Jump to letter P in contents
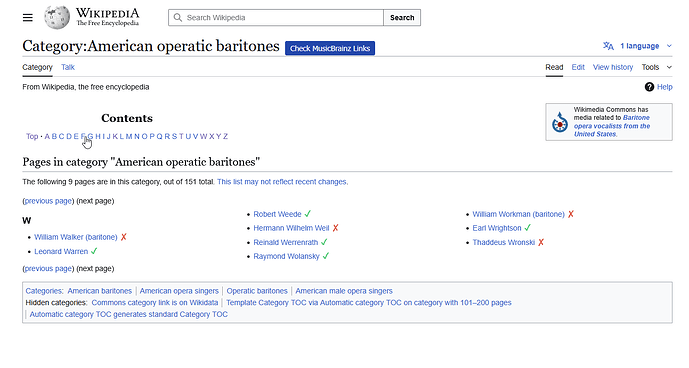Image resolution: width=689 pixels, height=368 pixels. click(152, 136)
